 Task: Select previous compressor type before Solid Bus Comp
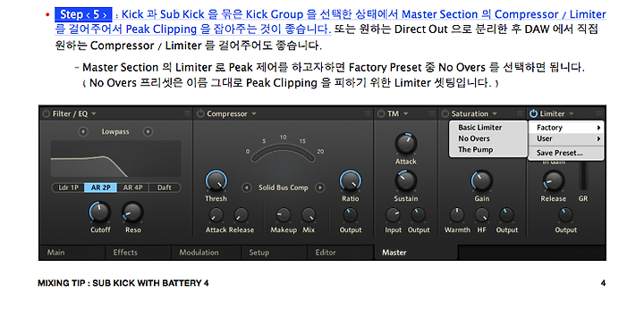click(246, 188)
